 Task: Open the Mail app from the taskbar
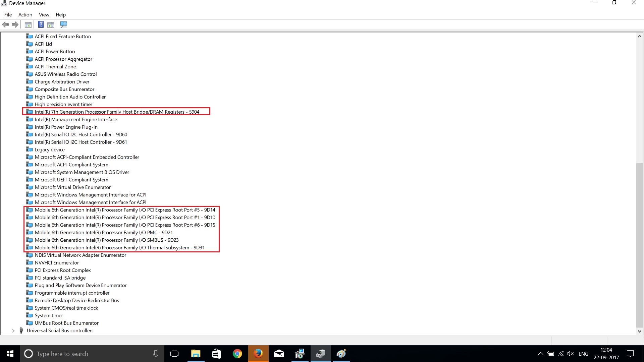tap(279, 354)
